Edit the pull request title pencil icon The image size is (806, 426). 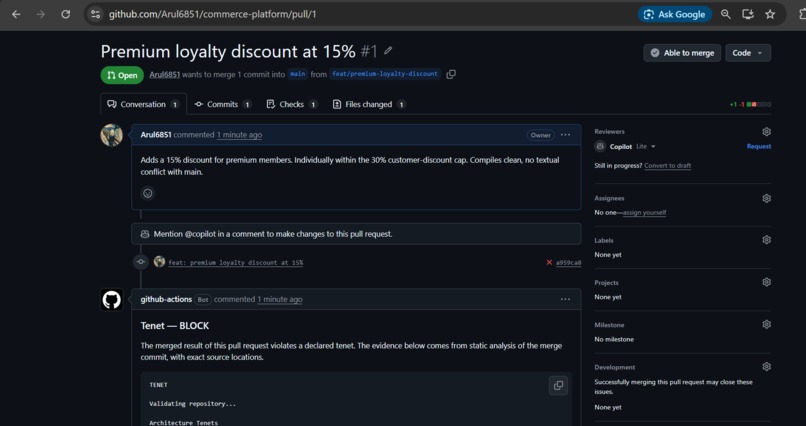388,51
